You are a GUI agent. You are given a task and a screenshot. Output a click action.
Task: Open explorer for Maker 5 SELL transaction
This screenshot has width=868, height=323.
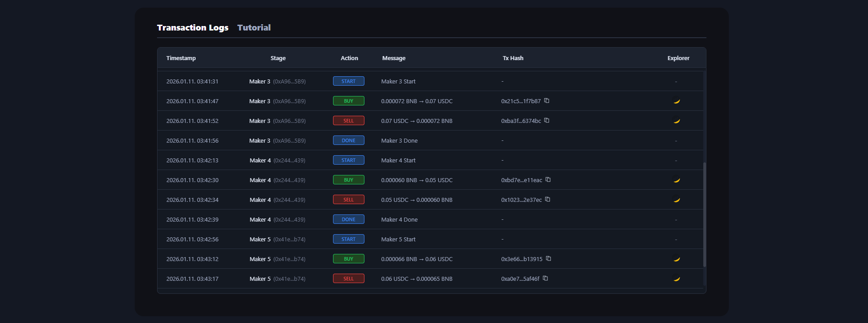676,279
